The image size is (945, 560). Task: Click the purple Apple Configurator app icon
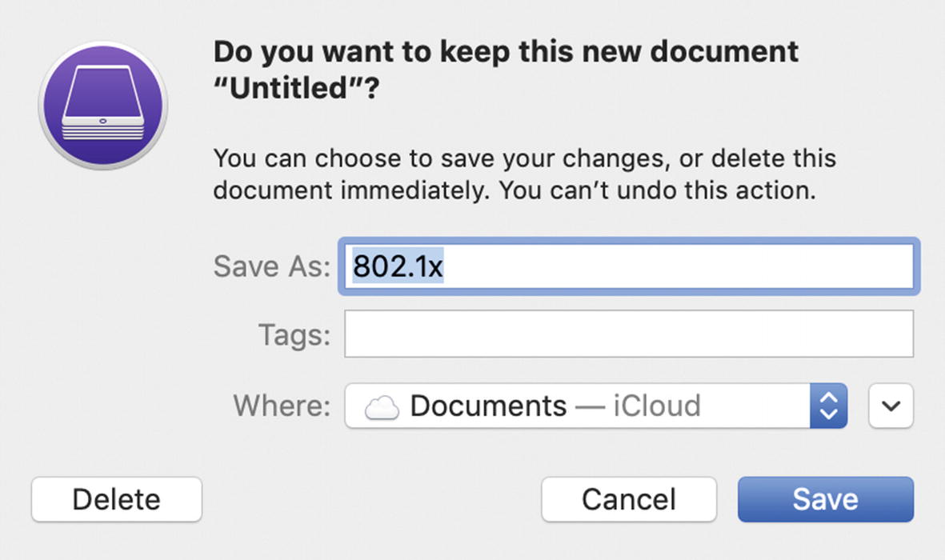tap(103, 106)
